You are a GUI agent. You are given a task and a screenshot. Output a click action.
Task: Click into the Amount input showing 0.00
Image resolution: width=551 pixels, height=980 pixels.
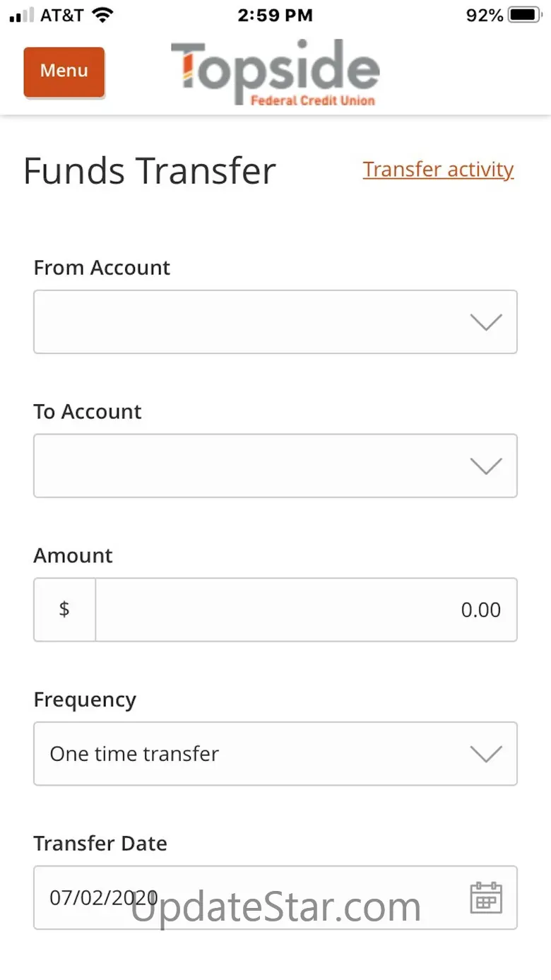tap(305, 609)
